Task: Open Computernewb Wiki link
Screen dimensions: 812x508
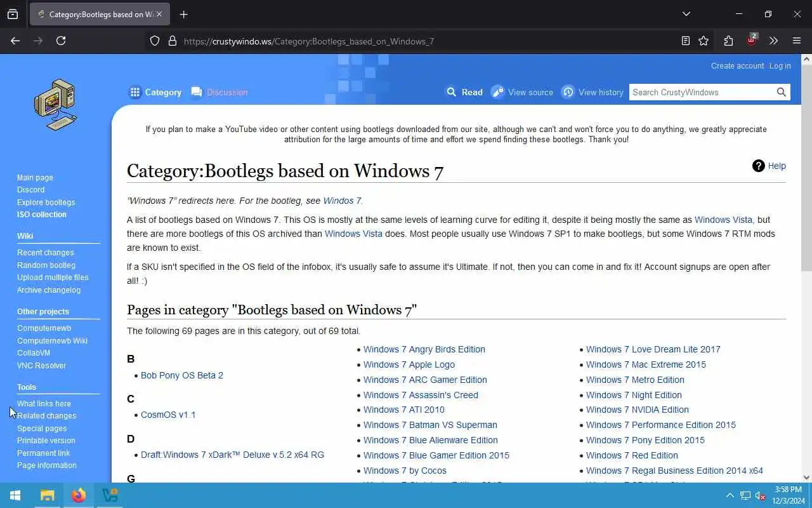Action: tap(52, 341)
